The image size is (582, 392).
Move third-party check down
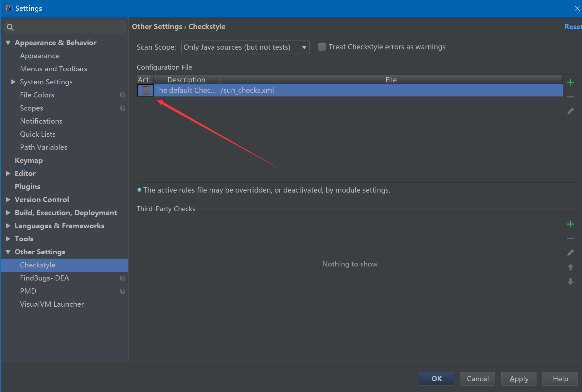[571, 281]
